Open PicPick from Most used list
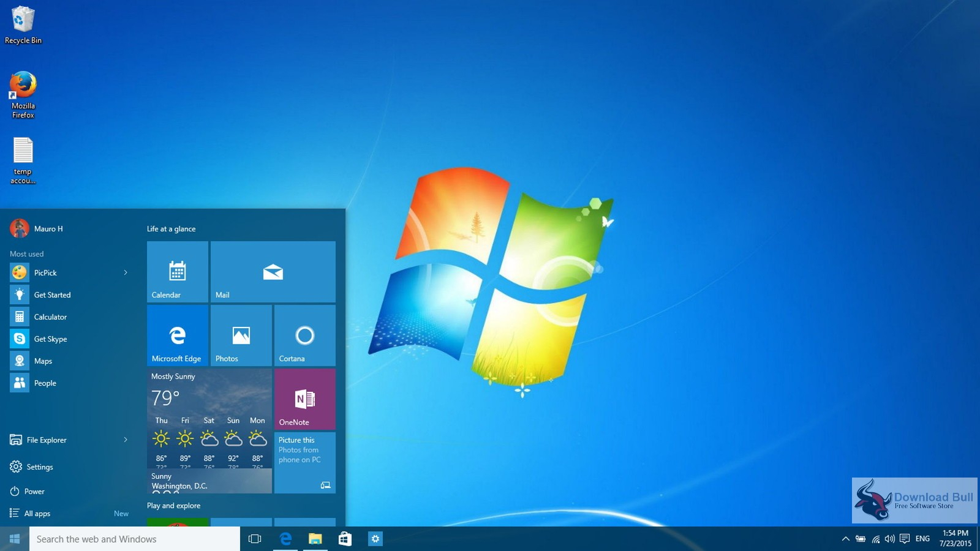 point(70,273)
